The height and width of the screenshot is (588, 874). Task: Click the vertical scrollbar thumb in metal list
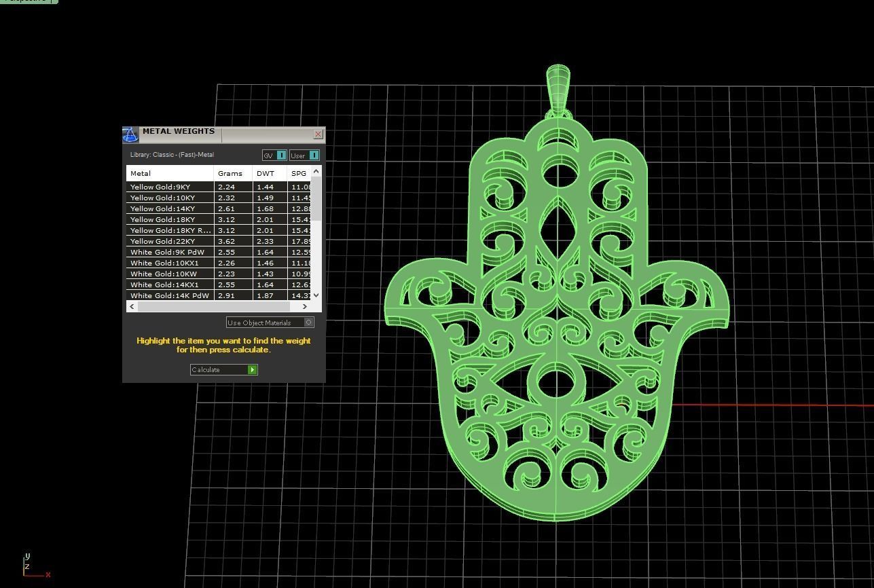(x=316, y=198)
